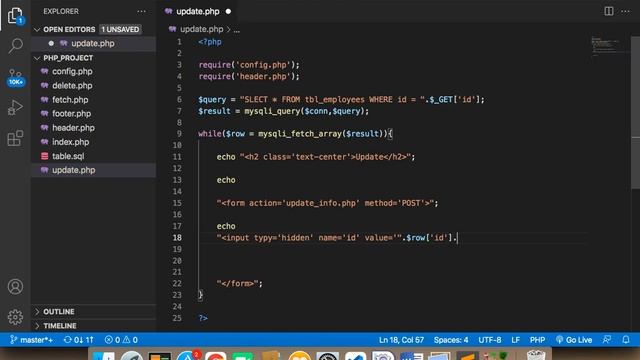Image resolution: width=640 pixels, height=360 pixels.
Task: Open header.php in the file tree
Action: tap(73, 128)
